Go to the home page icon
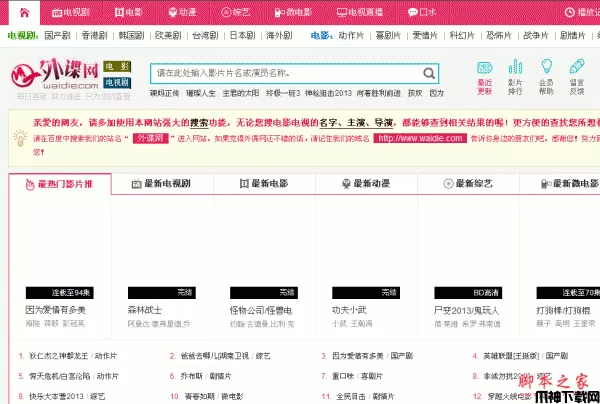The width and height of the screenshot is (600, 404). [x=24, y=12]
